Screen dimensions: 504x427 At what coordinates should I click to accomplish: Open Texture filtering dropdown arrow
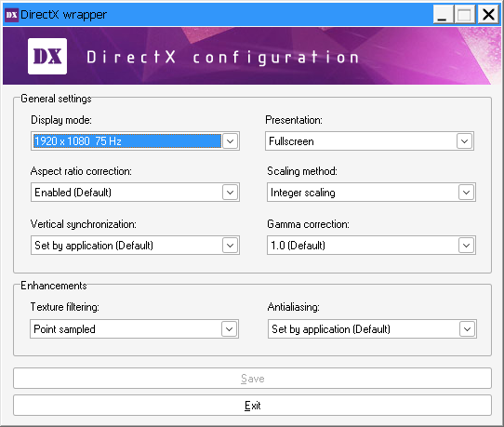[x=229, y=329]
